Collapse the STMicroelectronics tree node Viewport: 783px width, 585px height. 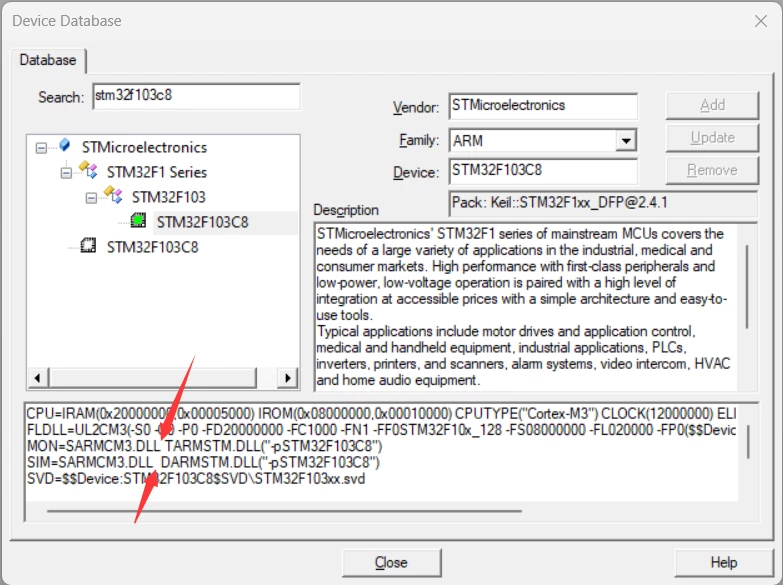pos(41,148)
